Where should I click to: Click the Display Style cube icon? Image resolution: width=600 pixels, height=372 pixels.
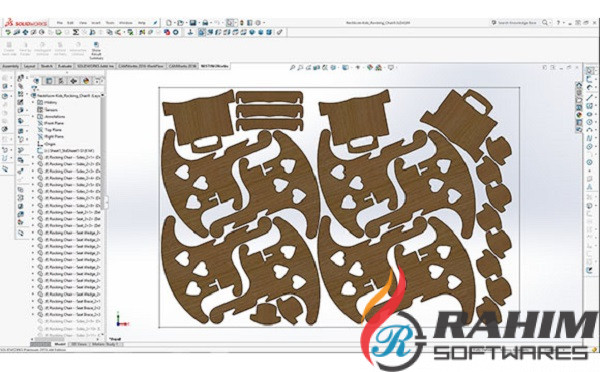click(x=346, y=67)
